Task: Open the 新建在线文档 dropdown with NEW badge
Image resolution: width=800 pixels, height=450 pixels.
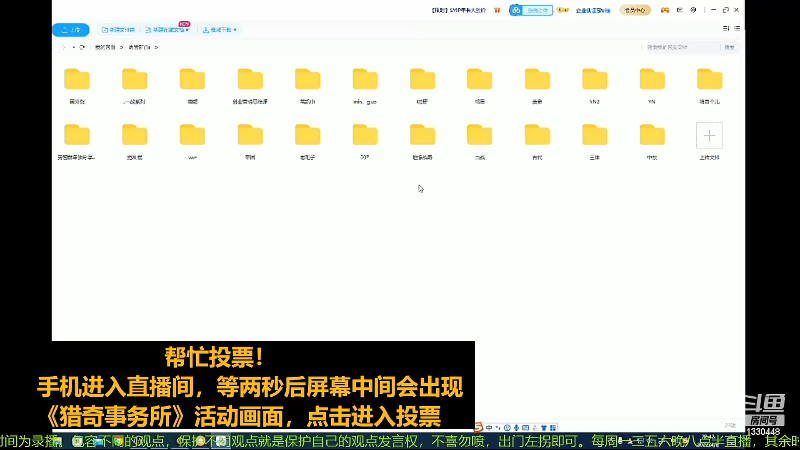Action: pyautogui.click(x=167, y=30)
